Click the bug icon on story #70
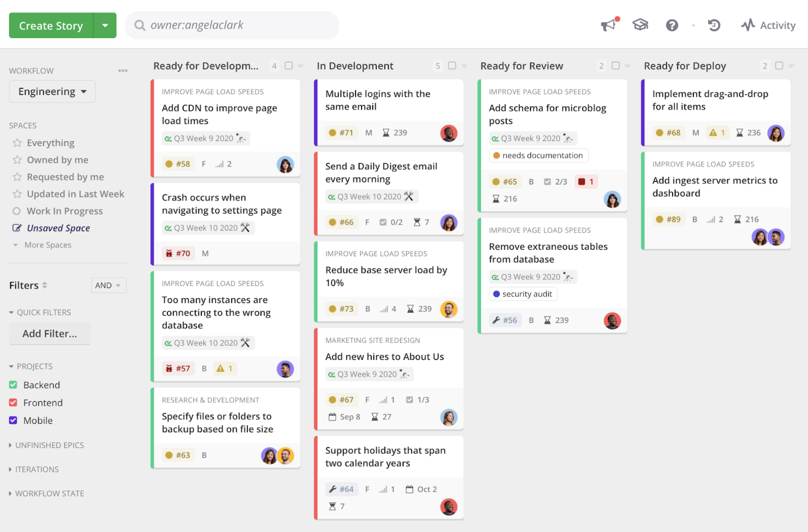This screenshot has height=532, width=808. tap(169, 253)
